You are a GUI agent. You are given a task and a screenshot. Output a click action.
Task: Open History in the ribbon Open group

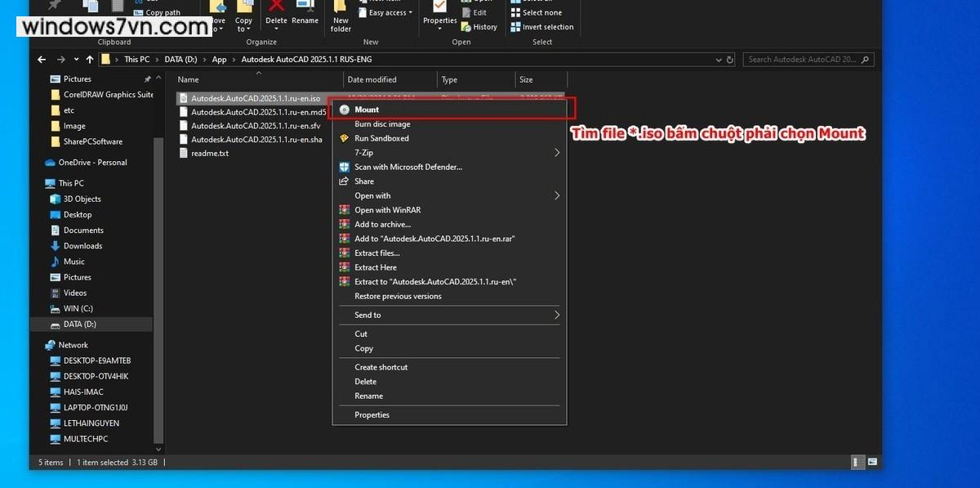[479, 27]
